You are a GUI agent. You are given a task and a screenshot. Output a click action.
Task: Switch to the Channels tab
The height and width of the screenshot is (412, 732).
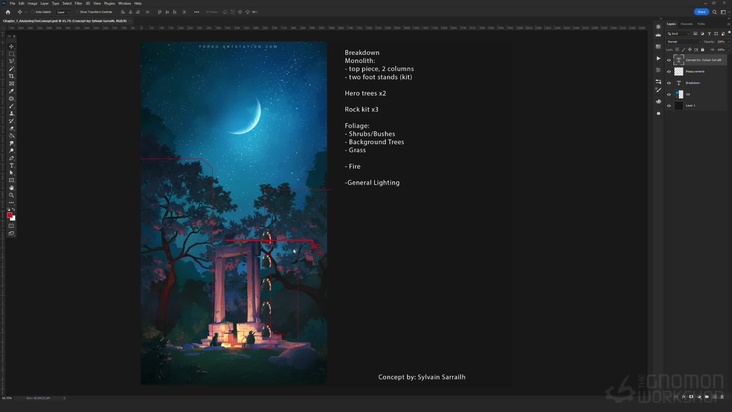click(687, 24)
